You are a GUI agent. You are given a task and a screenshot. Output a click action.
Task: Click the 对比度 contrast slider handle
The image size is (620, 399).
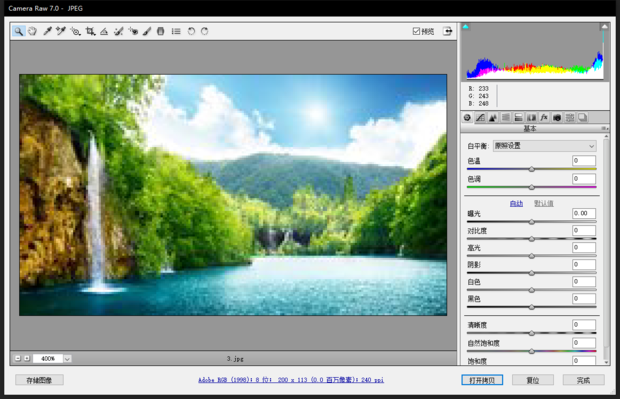coord(532,239)
